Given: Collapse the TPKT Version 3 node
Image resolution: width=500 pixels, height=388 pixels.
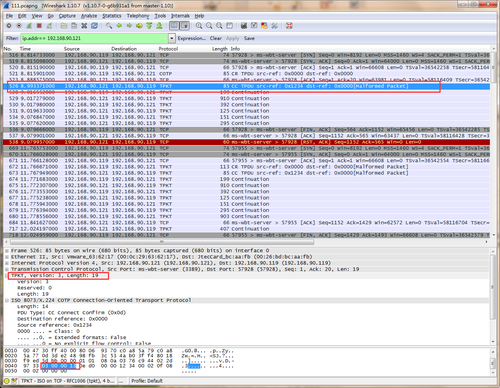Looking at the screenshot, I should tap(7, 275).
